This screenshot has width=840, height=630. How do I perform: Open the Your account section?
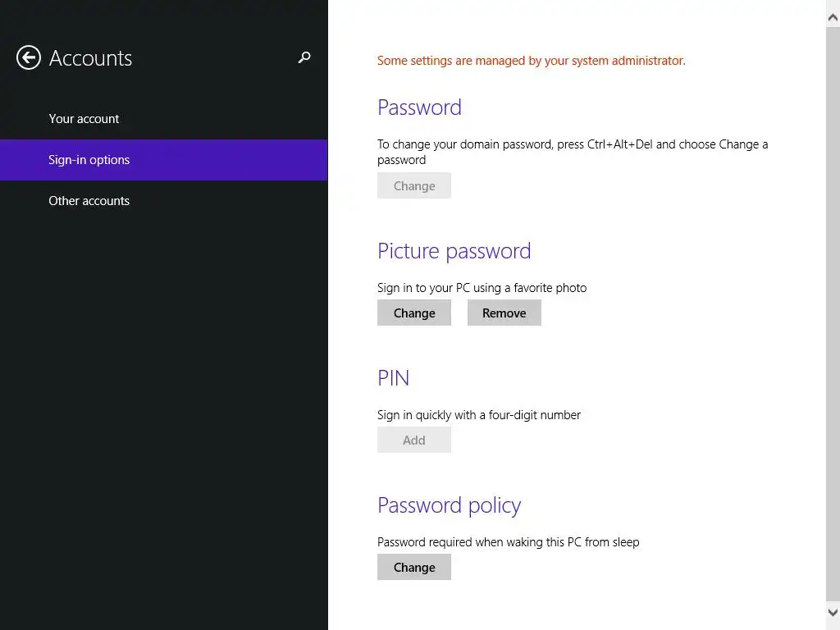(84, 119)
